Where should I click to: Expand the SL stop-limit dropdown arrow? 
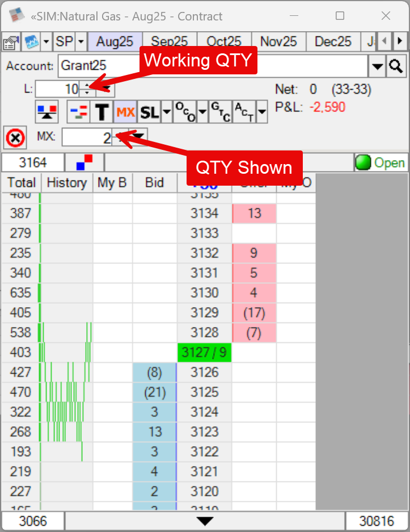(x=166, y=112)
